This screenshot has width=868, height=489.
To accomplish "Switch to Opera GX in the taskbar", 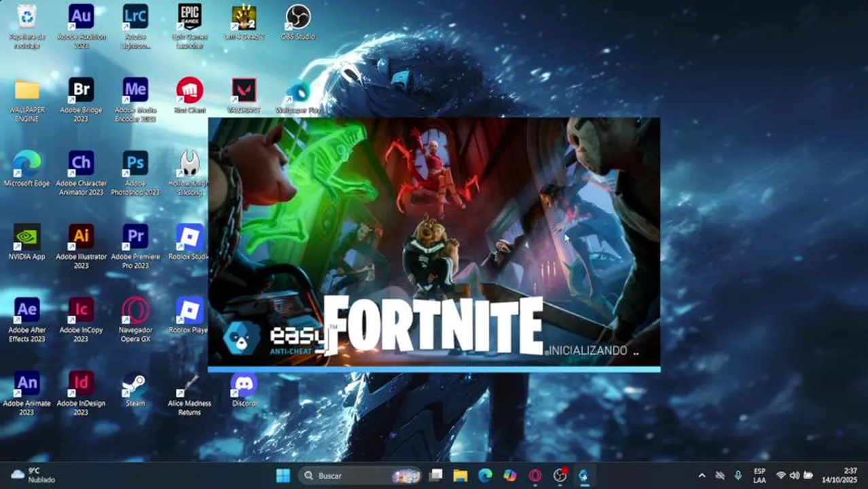I will click(535, 475).
